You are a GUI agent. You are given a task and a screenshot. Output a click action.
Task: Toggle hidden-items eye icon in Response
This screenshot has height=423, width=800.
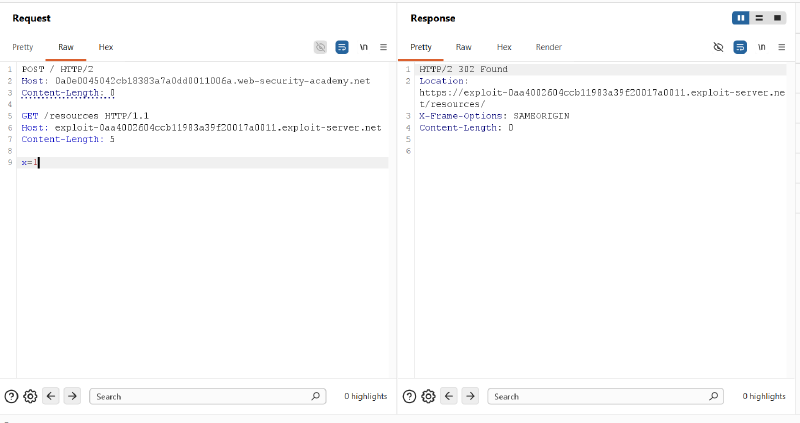[x=718, y=47]
